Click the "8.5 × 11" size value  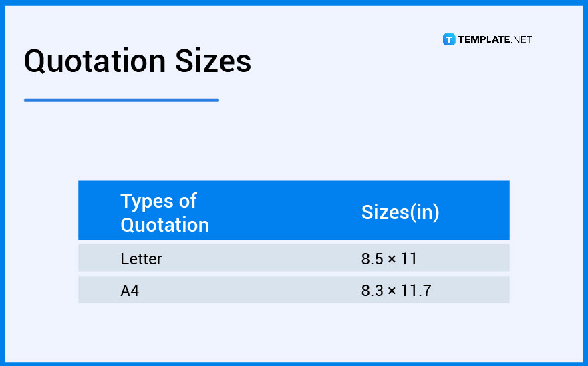[389, 258]
